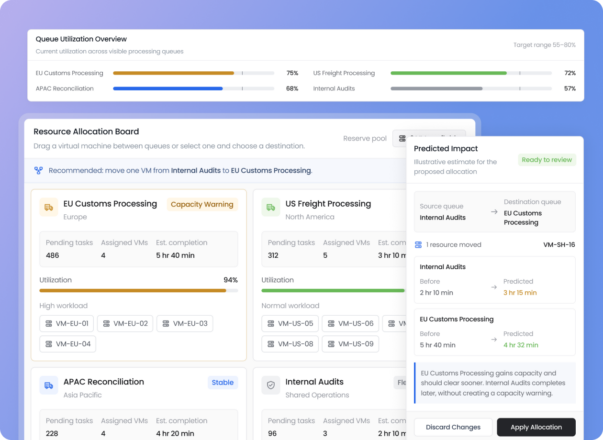
Task: Click Apply Allocation button
Action: point(536,427)
